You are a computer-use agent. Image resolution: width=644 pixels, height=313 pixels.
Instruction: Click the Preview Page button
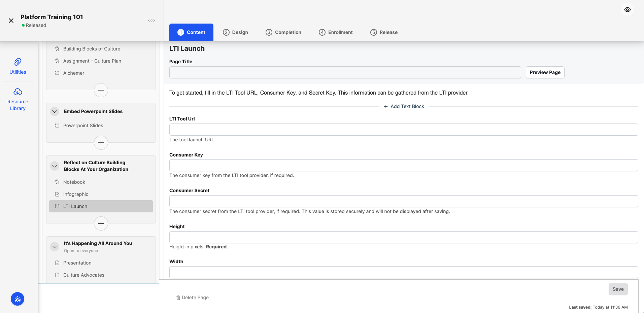[x=545, y=72]
